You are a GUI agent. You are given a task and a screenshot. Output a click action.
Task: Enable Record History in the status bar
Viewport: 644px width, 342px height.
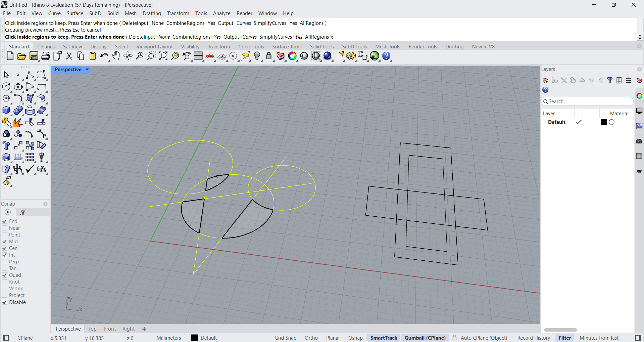(534, 338)
